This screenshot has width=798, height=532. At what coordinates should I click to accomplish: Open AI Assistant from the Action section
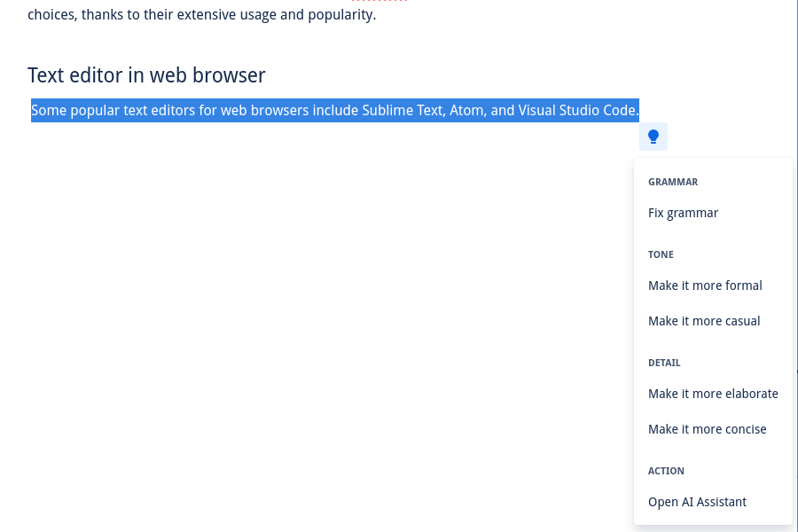coord(697,502)
